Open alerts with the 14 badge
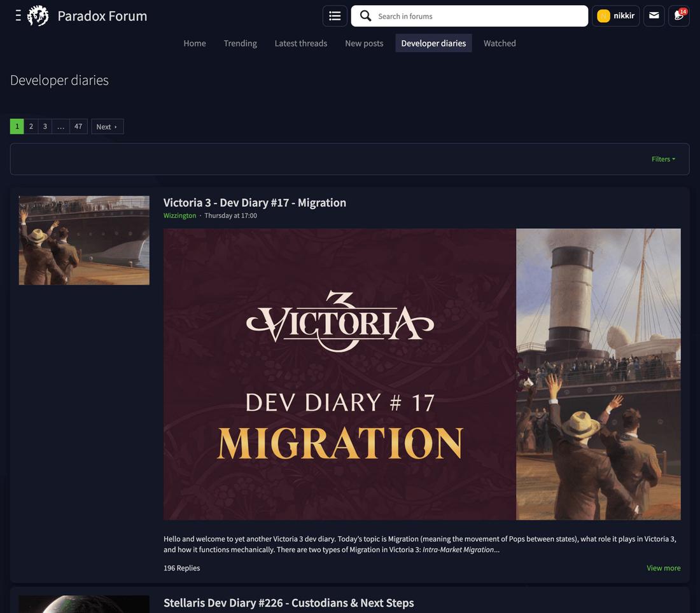 679,16
